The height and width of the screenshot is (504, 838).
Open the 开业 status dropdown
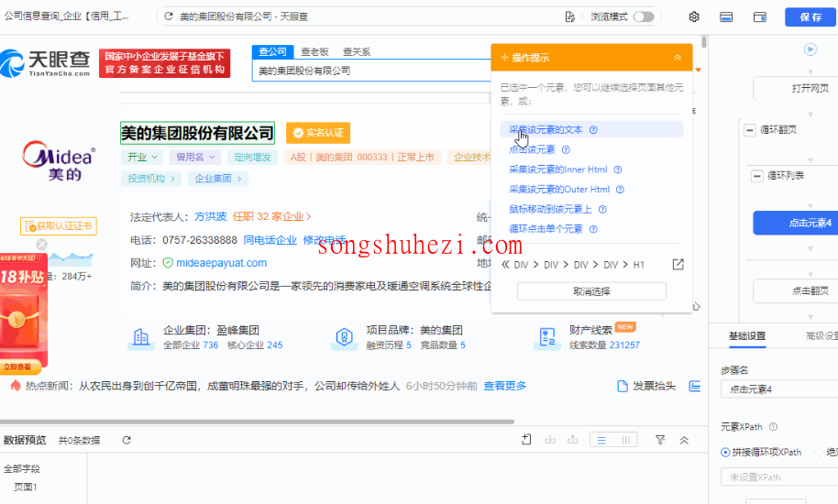point(141,157)
